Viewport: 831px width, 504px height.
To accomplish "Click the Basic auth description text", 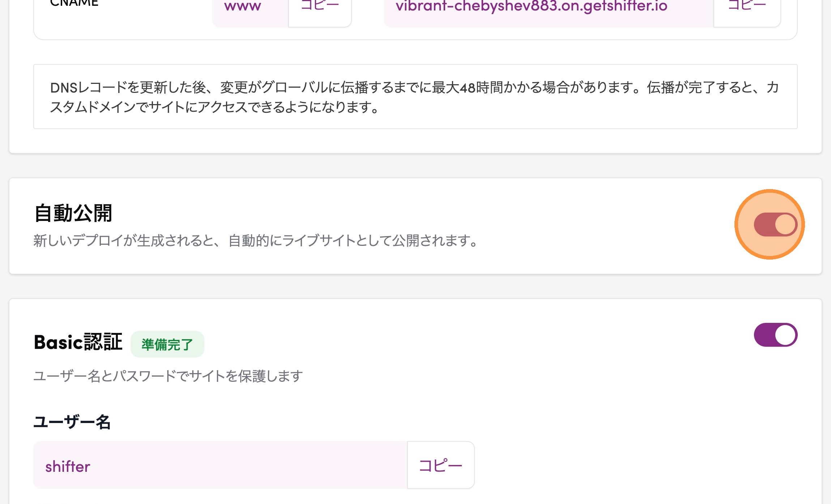I will point(168,376).
